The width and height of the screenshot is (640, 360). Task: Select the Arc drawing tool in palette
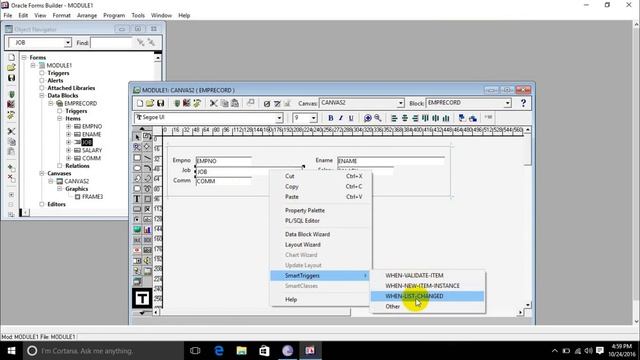147,168
